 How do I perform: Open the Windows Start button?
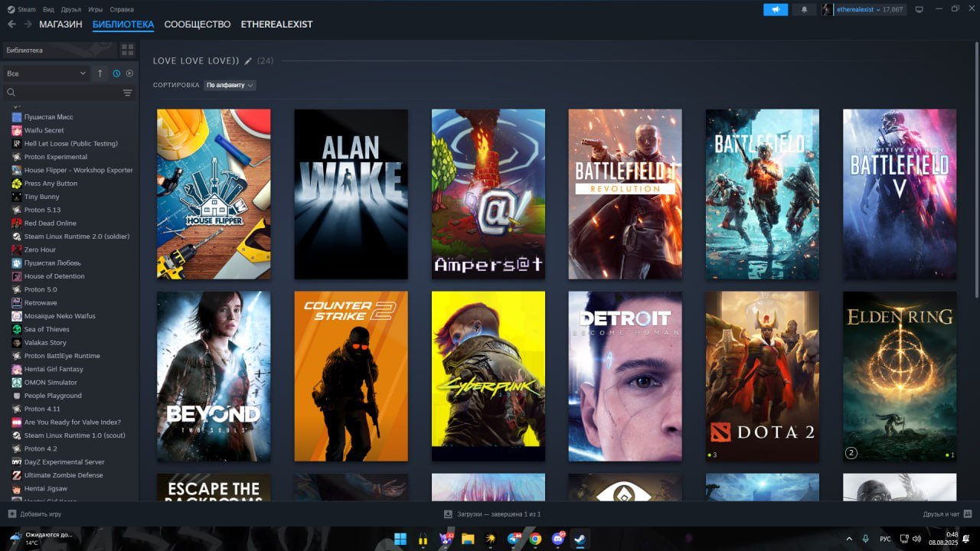[x=400, y=539]
